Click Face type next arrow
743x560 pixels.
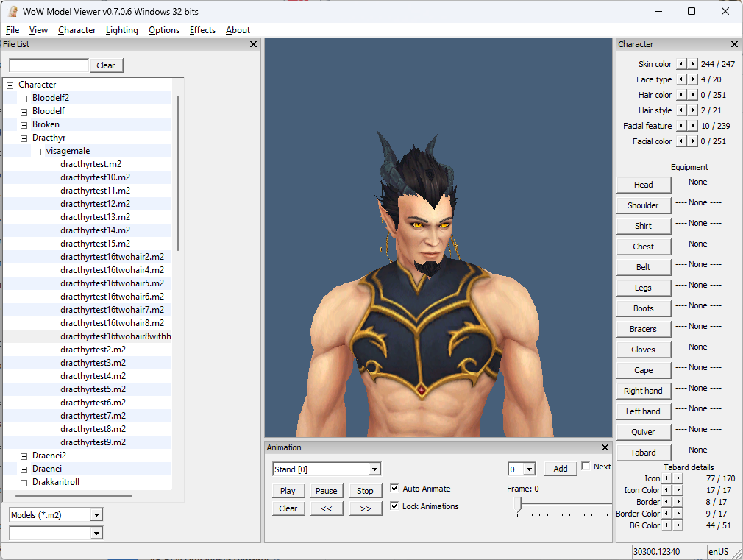point(693,79)
